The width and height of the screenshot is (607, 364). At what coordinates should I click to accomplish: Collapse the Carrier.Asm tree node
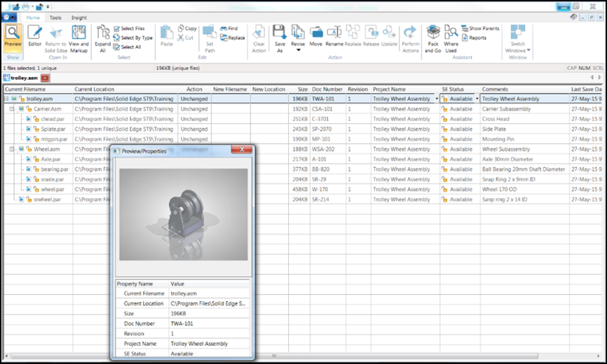tap(12, 109)
